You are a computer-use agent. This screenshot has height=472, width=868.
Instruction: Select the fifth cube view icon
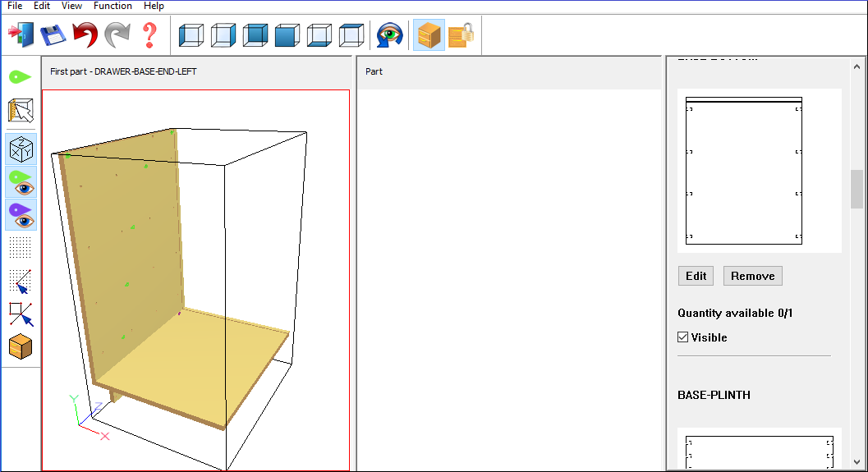click(x=319, y=34)
